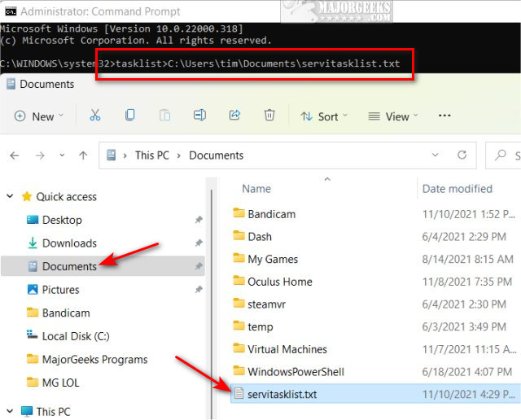Screen dimensions: 521x420
Task: Click the Rename icon in toolbar
Action: click(199, 116)
